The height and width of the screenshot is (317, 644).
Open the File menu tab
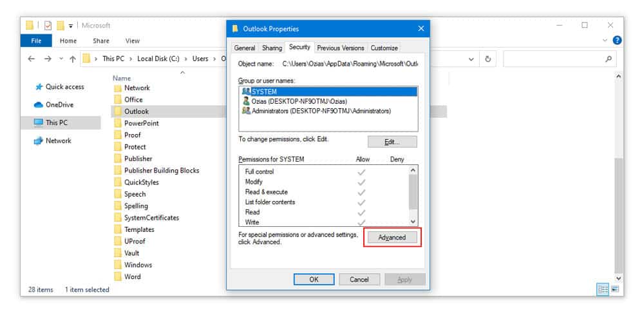(36, 41)
